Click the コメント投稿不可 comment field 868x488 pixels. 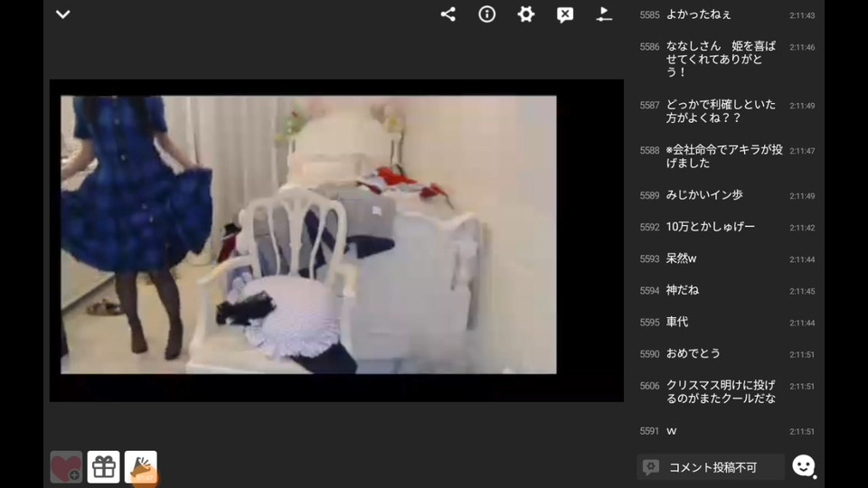tap(711, 467)
